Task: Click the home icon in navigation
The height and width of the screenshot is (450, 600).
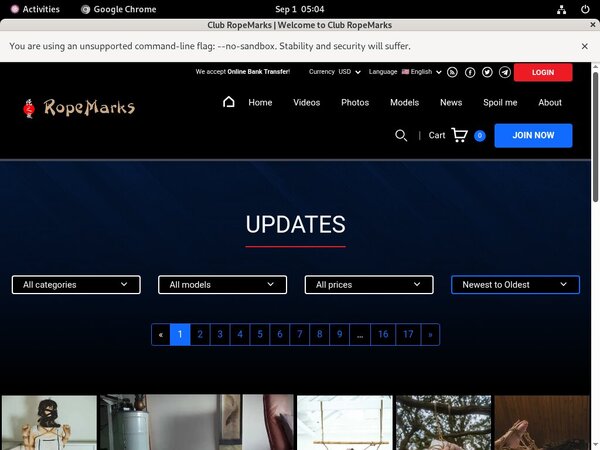Action: pyautogui.click(x=229, y=102)
